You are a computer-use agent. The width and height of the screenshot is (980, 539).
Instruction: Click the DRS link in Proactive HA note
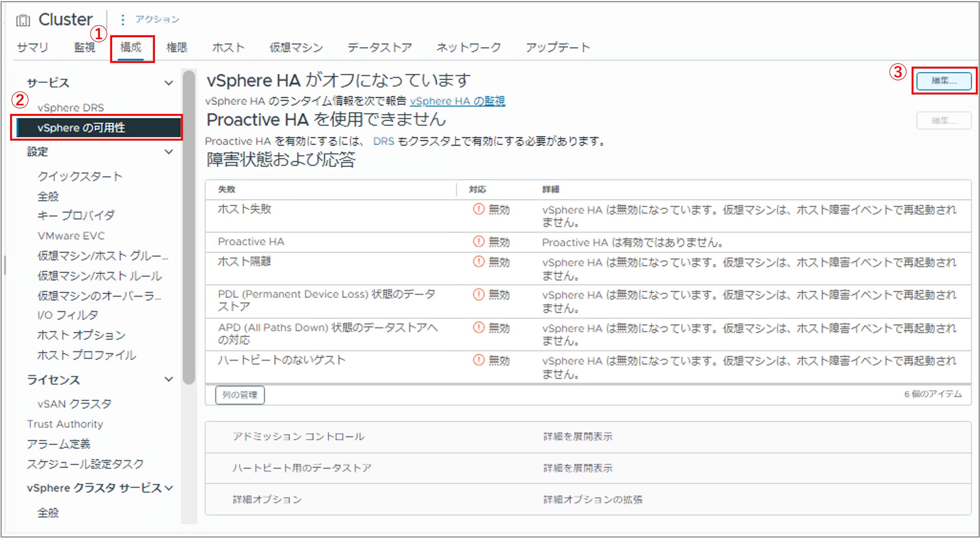click(x=383, y=141)
